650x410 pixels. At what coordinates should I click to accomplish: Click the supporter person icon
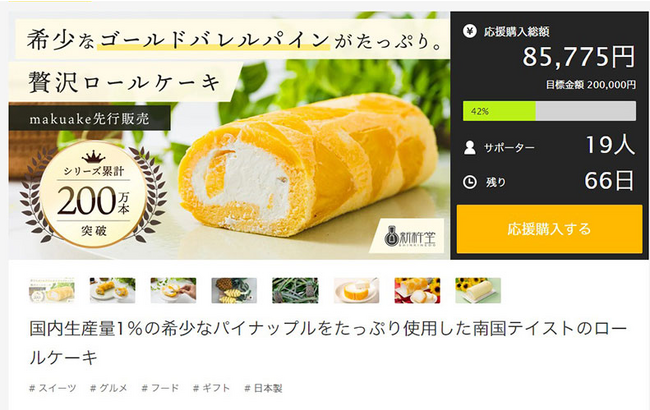point(470,148)
